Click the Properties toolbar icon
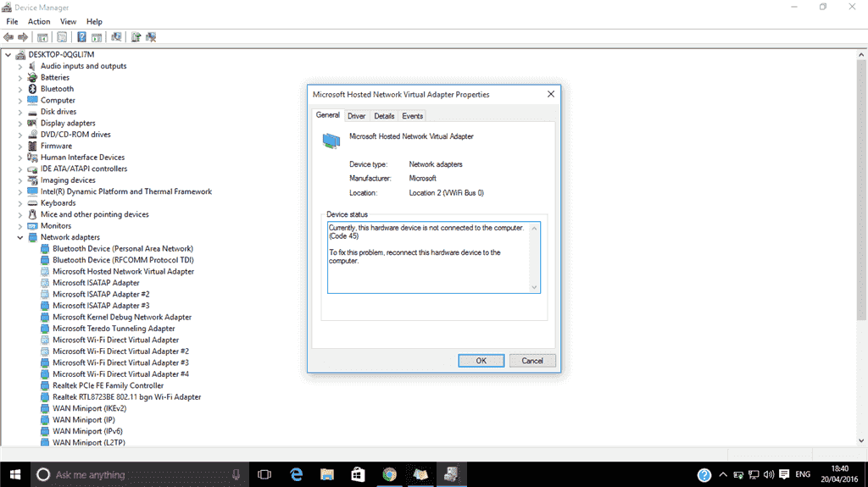Screen dimensions: 868x487 [x=62, y=37]
